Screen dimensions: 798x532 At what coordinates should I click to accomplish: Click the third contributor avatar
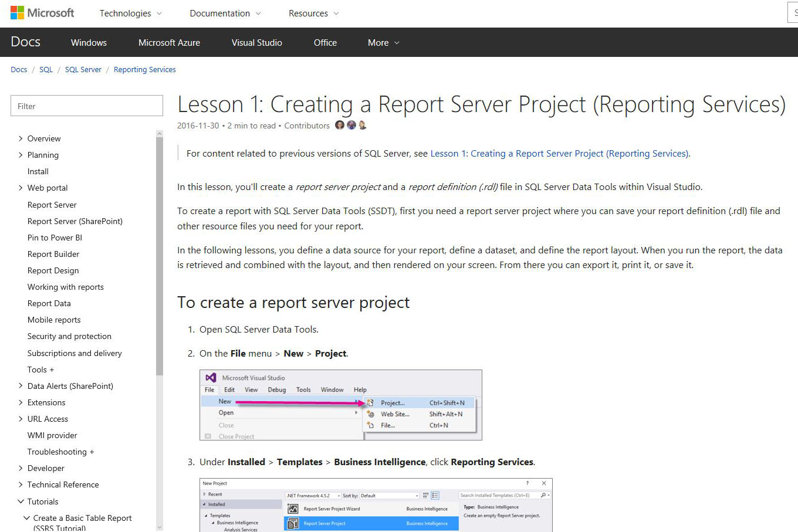click(363, 125)
